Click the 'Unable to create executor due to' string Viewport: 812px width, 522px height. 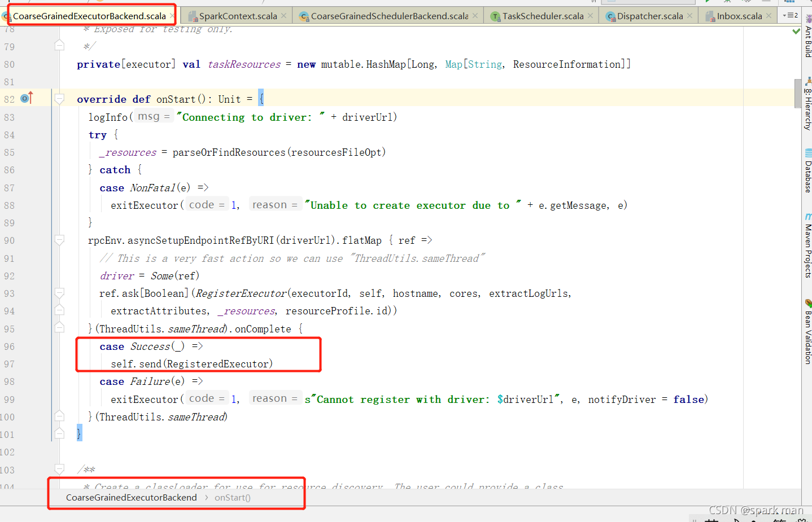(x=413, y=205)
